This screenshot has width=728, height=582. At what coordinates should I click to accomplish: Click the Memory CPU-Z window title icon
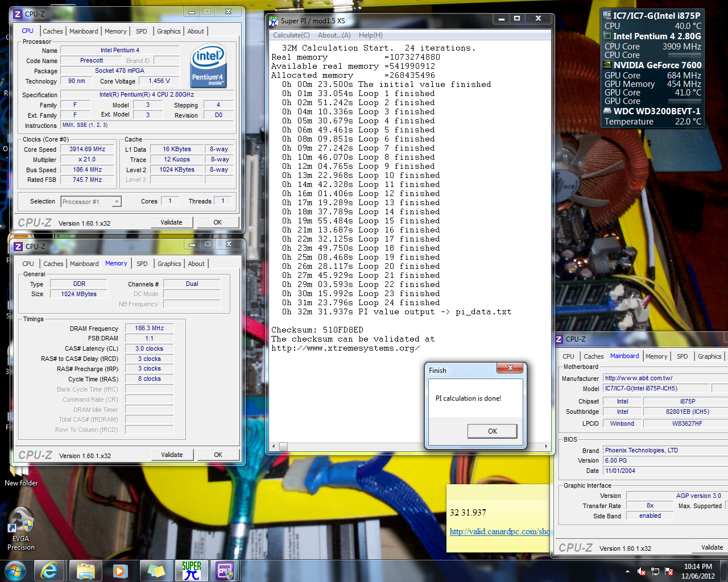[18, 246]
